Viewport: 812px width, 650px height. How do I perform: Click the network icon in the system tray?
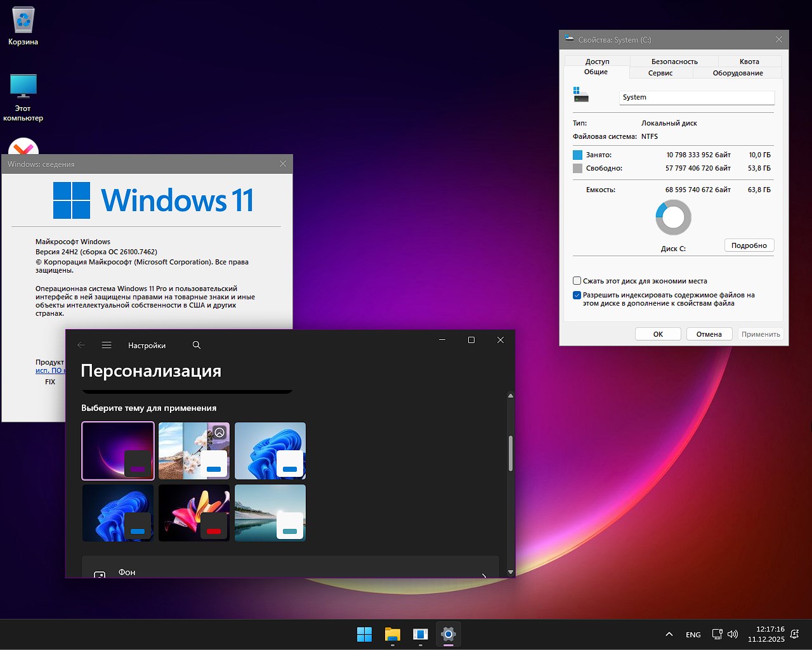[717, 634]
